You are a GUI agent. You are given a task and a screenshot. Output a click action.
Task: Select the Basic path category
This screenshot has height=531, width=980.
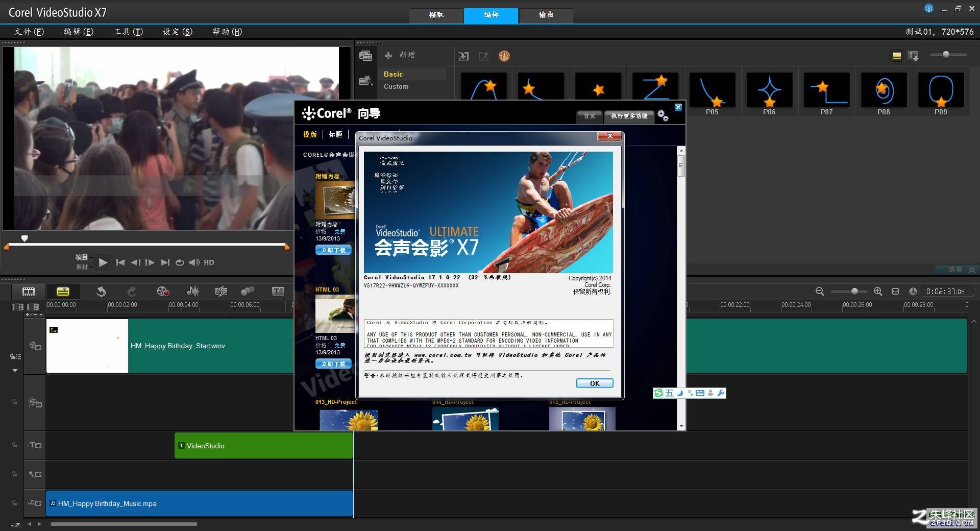(x=394, y=75)
